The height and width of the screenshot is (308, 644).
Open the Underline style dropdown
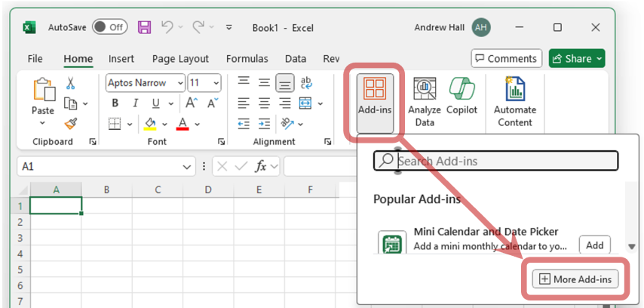click(x=171, y=103)
